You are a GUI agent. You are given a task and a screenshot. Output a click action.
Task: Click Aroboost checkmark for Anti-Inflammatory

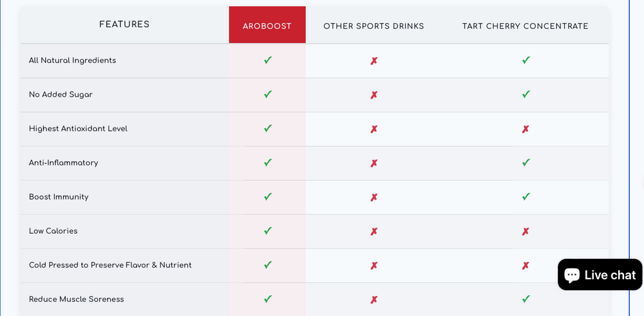(x=268, y=163)
